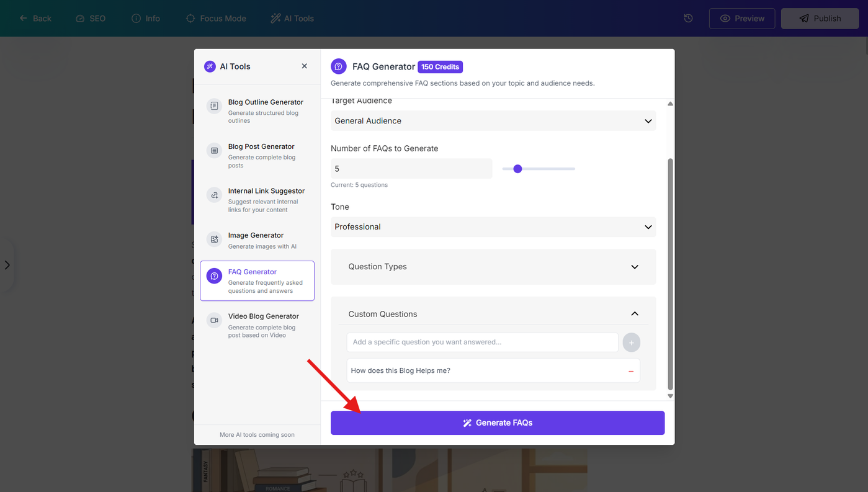Open the Target Audience dropdown
Screen dimensions: 868x492
493,121
